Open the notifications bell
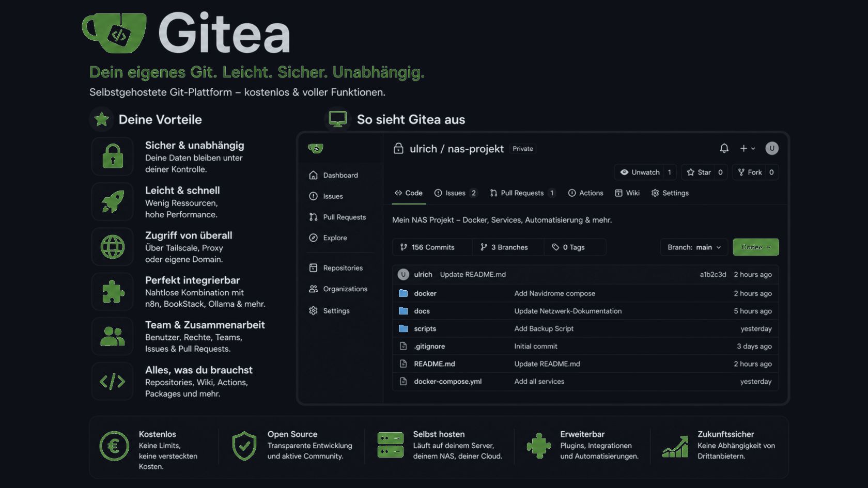The image size is (868, 488). click(724, 148)
